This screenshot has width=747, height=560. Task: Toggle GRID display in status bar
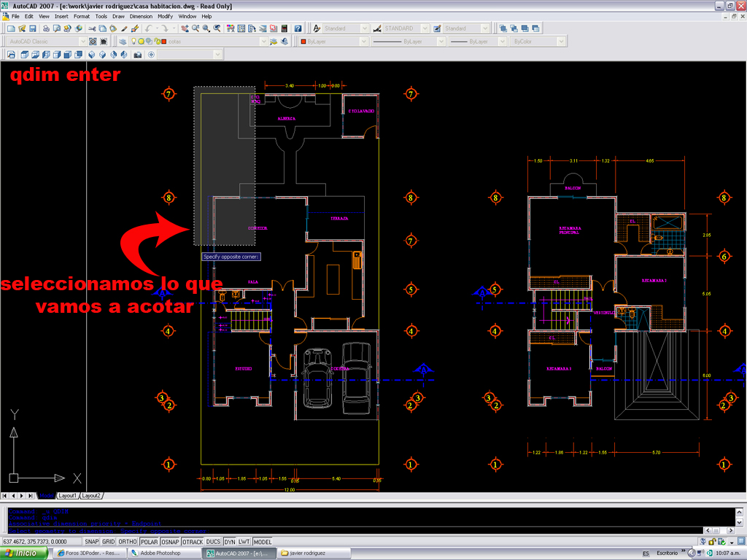pos(108,542)
